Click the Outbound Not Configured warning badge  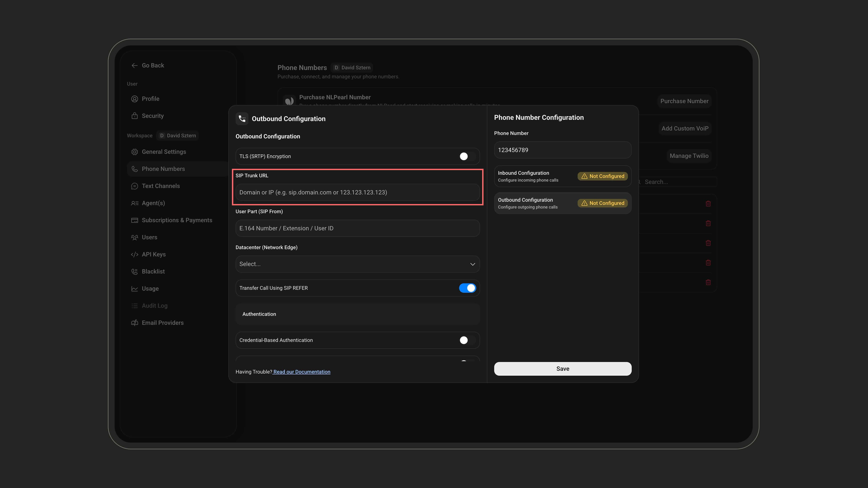coord(603,203)
